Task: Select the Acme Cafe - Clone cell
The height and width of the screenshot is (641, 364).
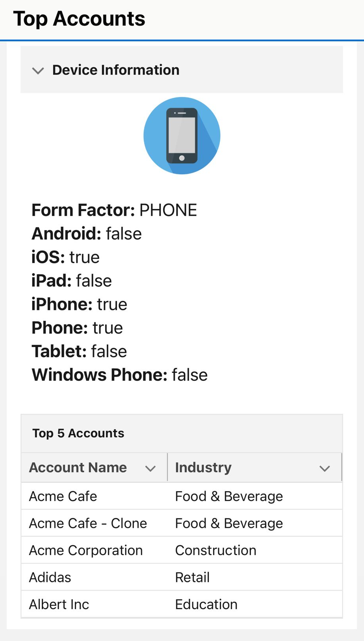Action: point(88,524)
